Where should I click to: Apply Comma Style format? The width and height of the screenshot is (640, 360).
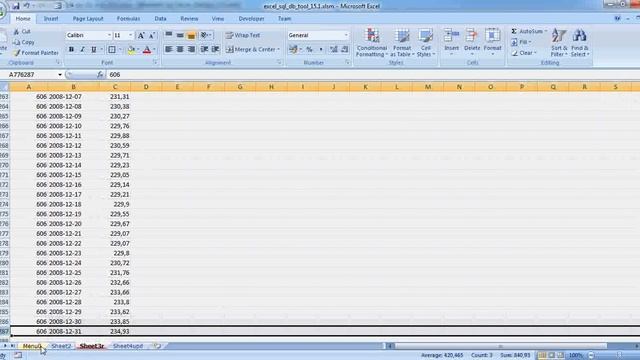point(321,49)
